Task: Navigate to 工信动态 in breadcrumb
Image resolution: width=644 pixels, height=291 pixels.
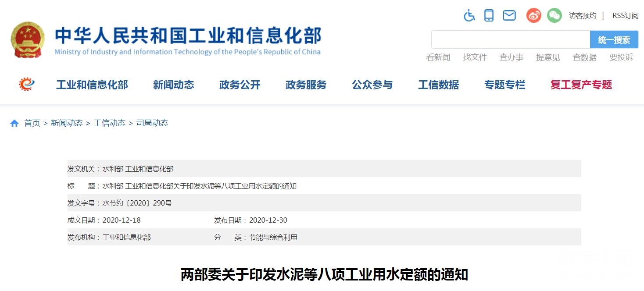Action: click(x=109, y=123)
